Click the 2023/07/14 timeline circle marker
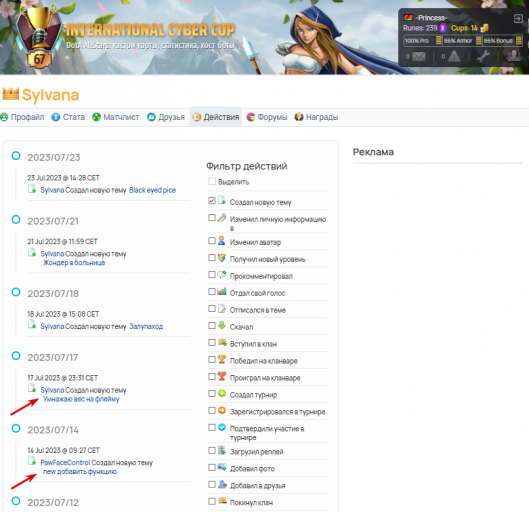 tap(16, 428)
